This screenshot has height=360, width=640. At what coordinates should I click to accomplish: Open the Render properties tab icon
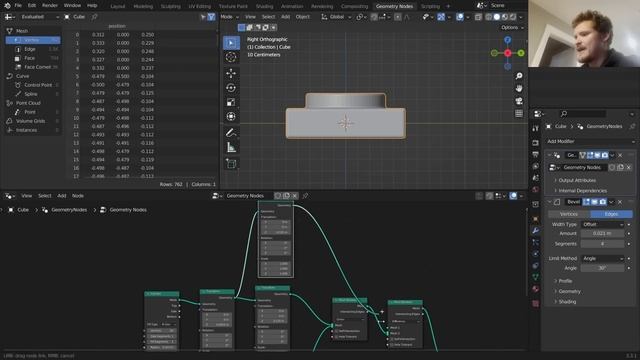[536, 143]
